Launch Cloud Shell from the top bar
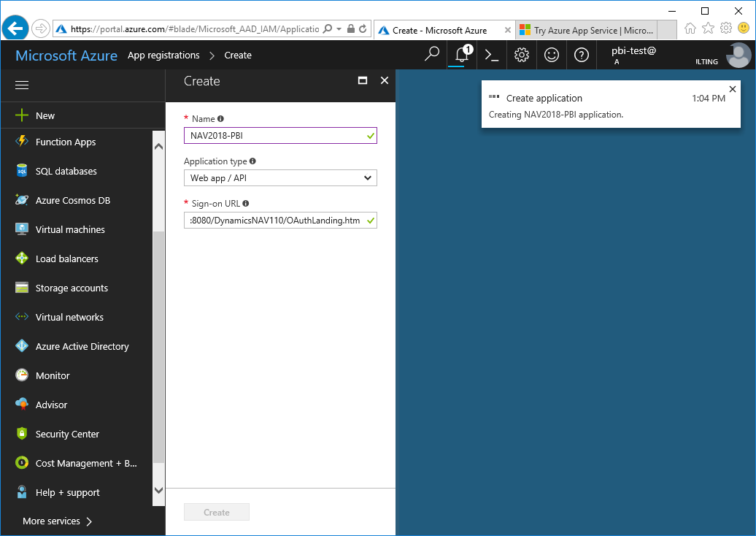 click(491, 55)
